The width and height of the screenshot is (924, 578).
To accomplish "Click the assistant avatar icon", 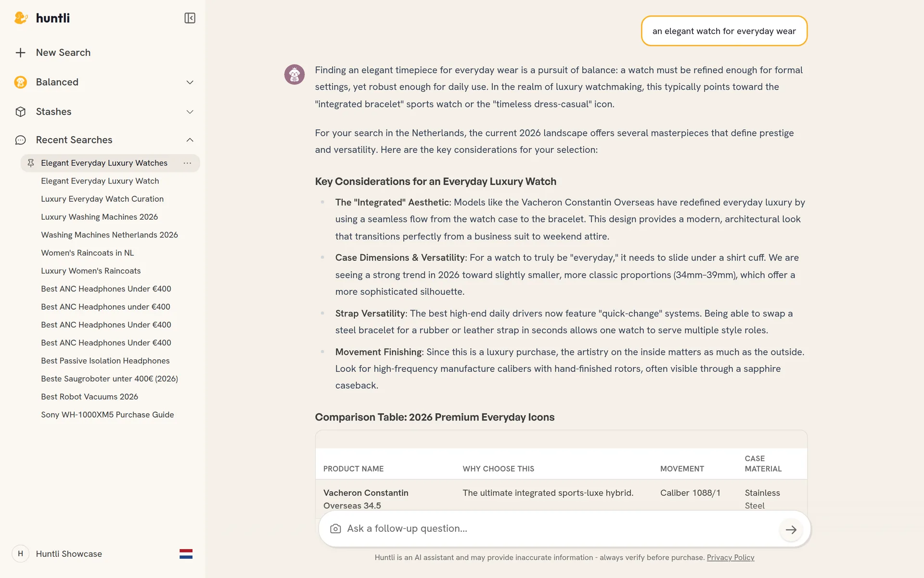I will (x=295, y=75).
